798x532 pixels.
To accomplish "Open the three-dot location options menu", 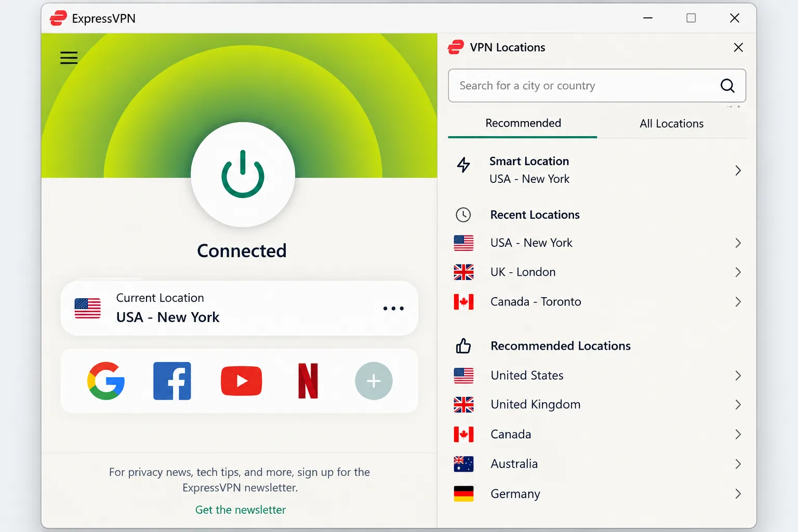I will pyautogui.click(x=393, y=309).
